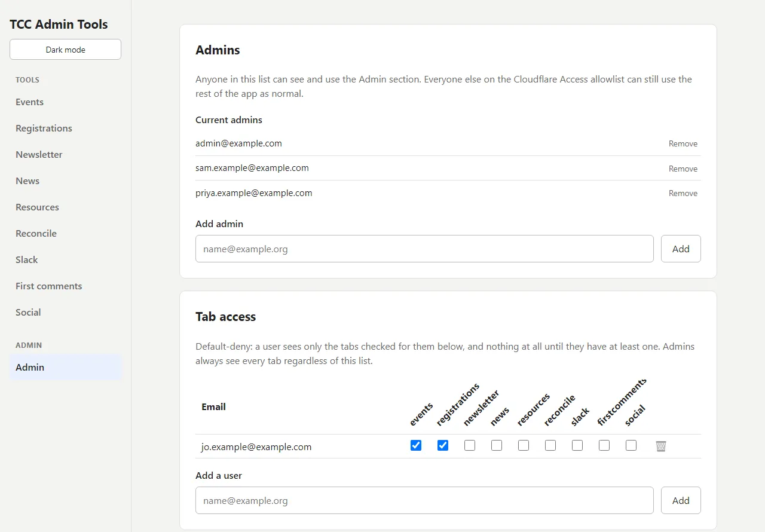Switch to Dark mode

click(x=65, y=50)
